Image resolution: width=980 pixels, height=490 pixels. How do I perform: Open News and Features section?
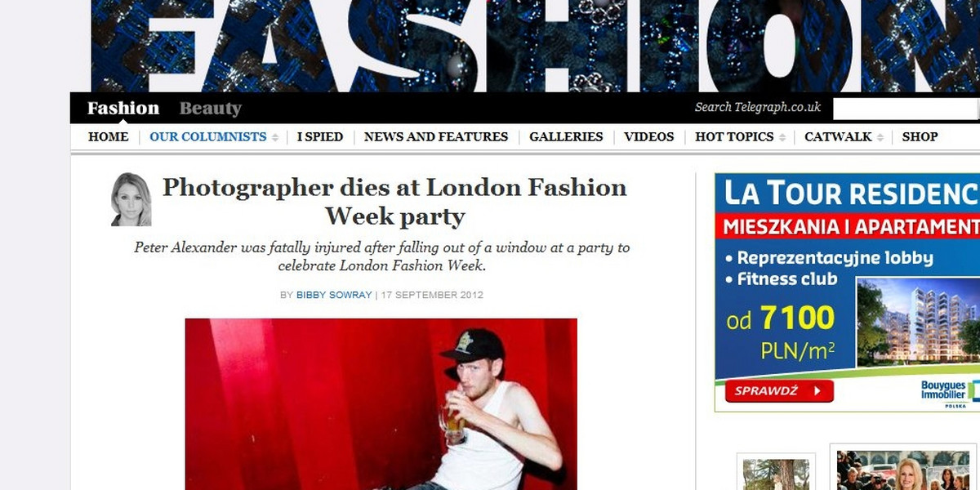[436, 137]
